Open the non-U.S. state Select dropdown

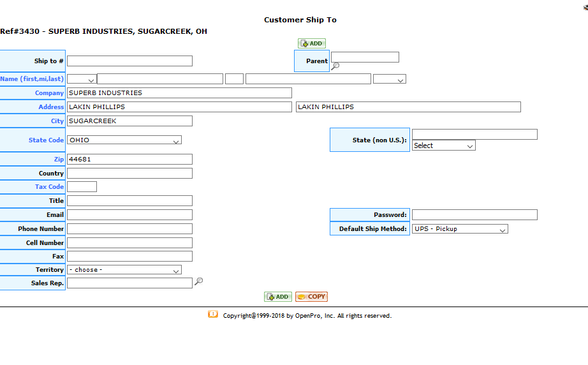click(x=443, y=145)
